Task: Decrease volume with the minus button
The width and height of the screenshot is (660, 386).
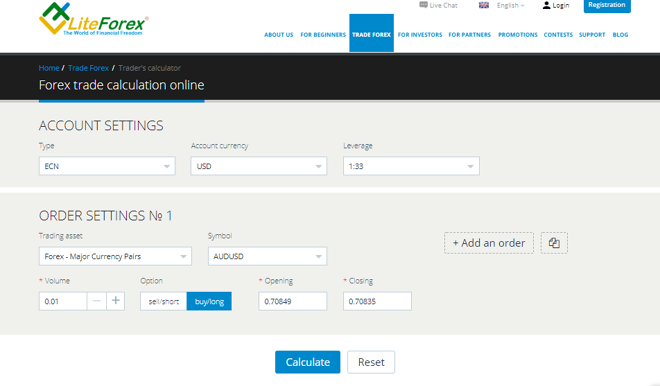Action: 96,301
